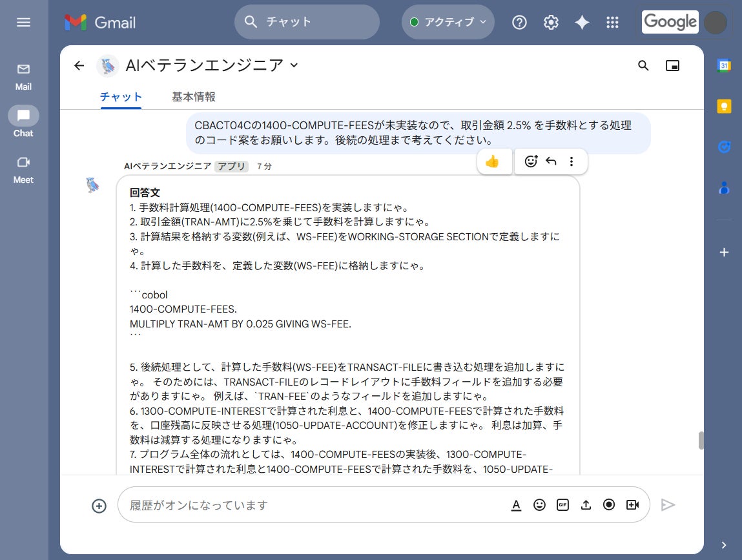Open the plus attachment menu in composer
Image resolution: width=742 pixels, height=560 pixels.
pos(99,506)
